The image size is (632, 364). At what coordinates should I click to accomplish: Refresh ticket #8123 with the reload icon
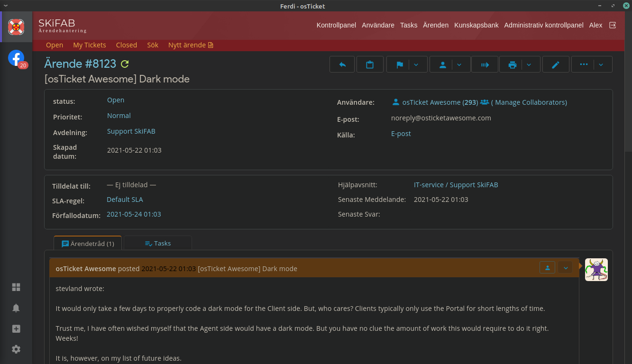[125, 64]
